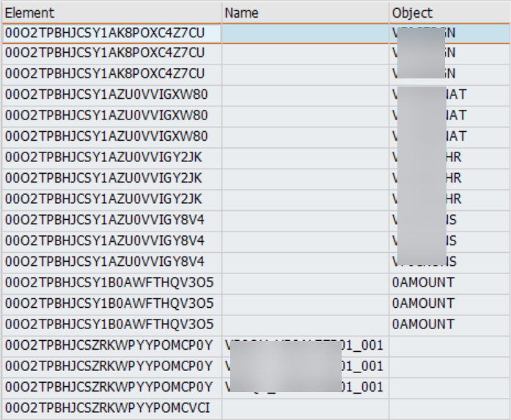The image size is (511, 420).
Task: Click the first 00O2TPBHJCSY1AZU0VVIGY2JK element cell
Action: (x=112, y=158)
